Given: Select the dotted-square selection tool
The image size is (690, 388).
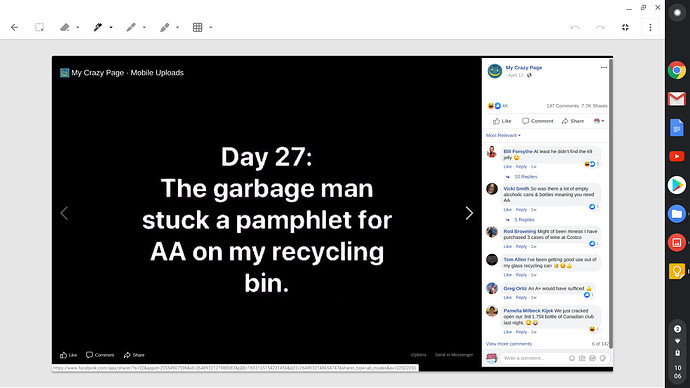Looking at the screenshot, I should 40,27.
